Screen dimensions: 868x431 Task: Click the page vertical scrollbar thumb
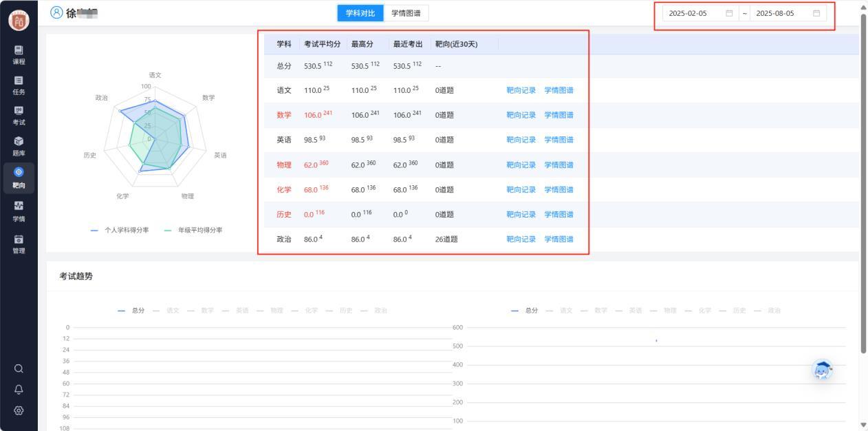[864, 182]
